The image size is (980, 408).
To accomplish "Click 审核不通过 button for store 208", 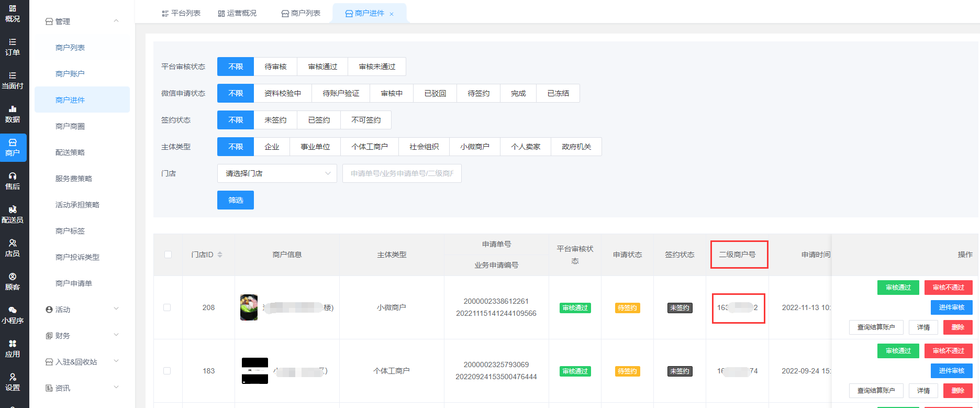I will coord(949,288).
